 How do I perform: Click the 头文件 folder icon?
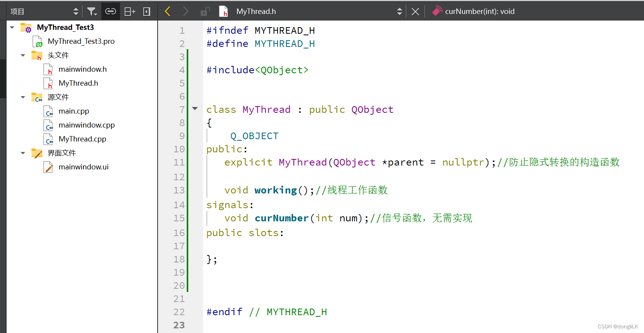click(37, 55)
